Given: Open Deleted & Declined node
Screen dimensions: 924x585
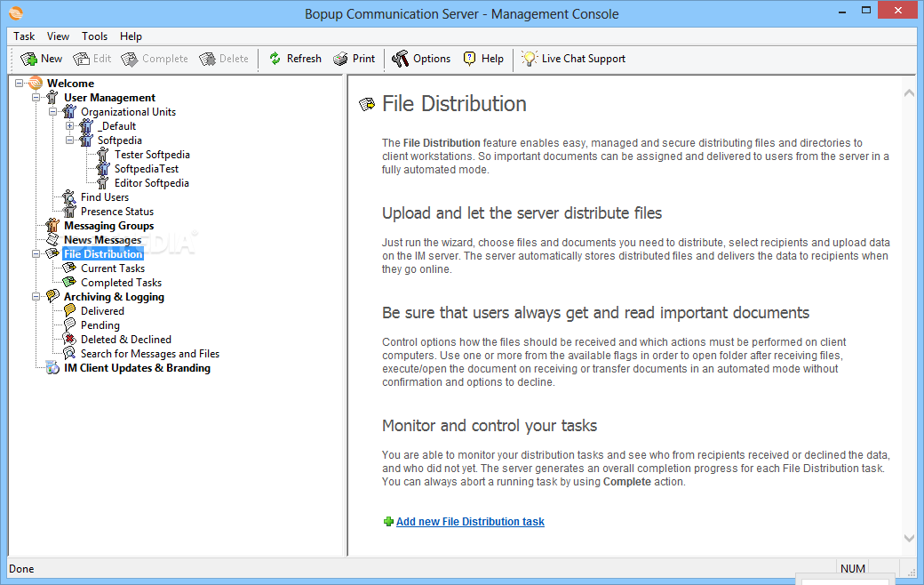Looking at the screenshot, I should pyautogui.click(x=126, y=340).
